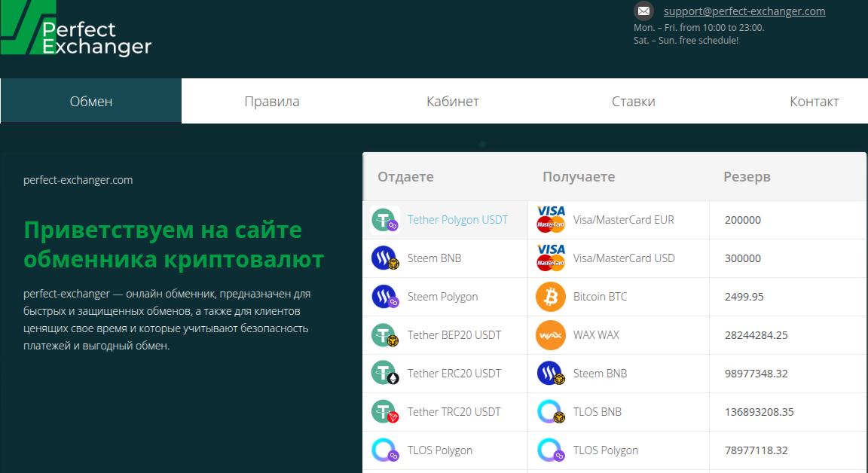Image resolution: width=868 pixels, height=473 pixels.
Task: Click the Приветствуем на сайте heading
Action: coord(174,244)
